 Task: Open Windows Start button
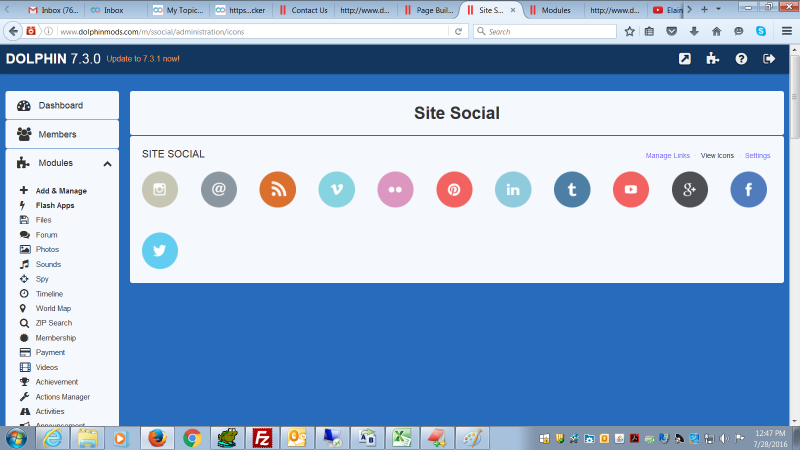click(x=16, y=438)
